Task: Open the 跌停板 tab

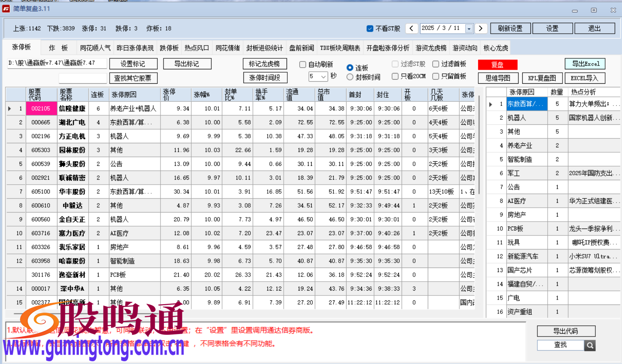Action: point(169,48)
